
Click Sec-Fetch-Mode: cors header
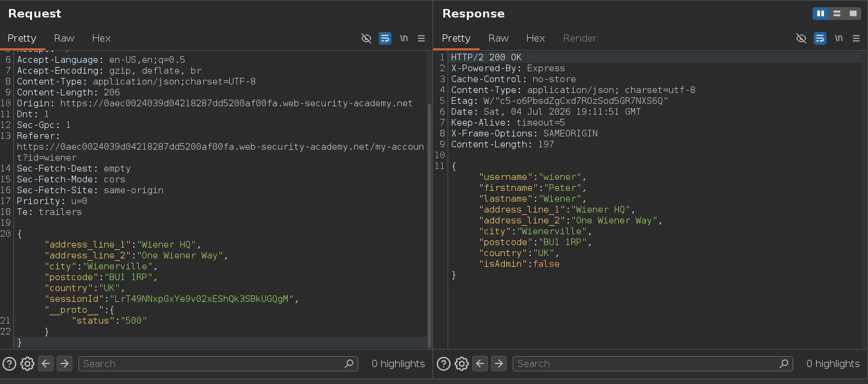[x=71, y=179]
